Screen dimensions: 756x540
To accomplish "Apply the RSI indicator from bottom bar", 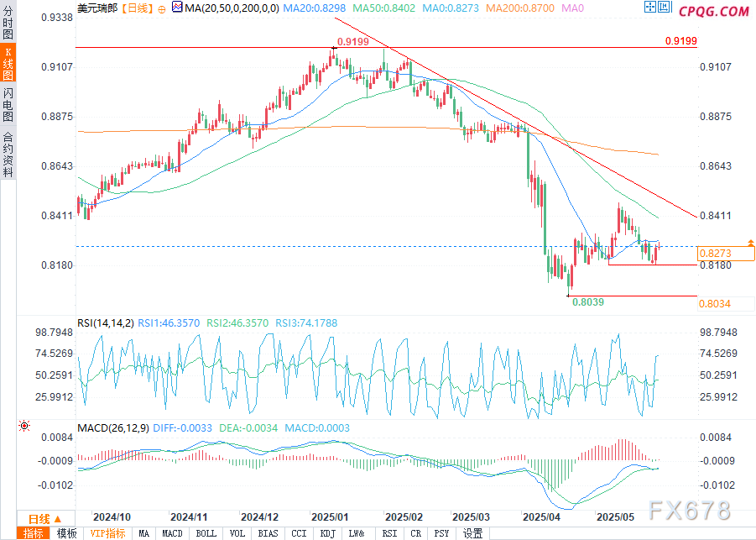I will pyautogui.click(x=389, y=533).
